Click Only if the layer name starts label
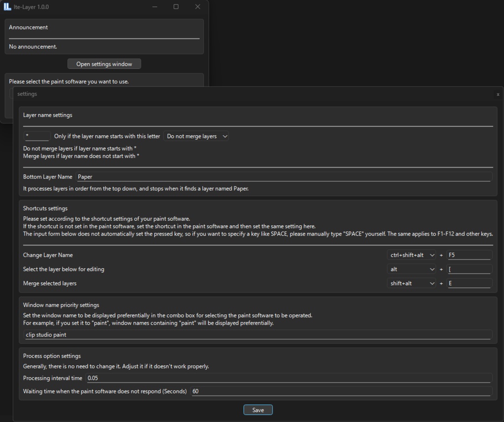The image size is (504, 422). pyautogui.click(x=107, y=136)
